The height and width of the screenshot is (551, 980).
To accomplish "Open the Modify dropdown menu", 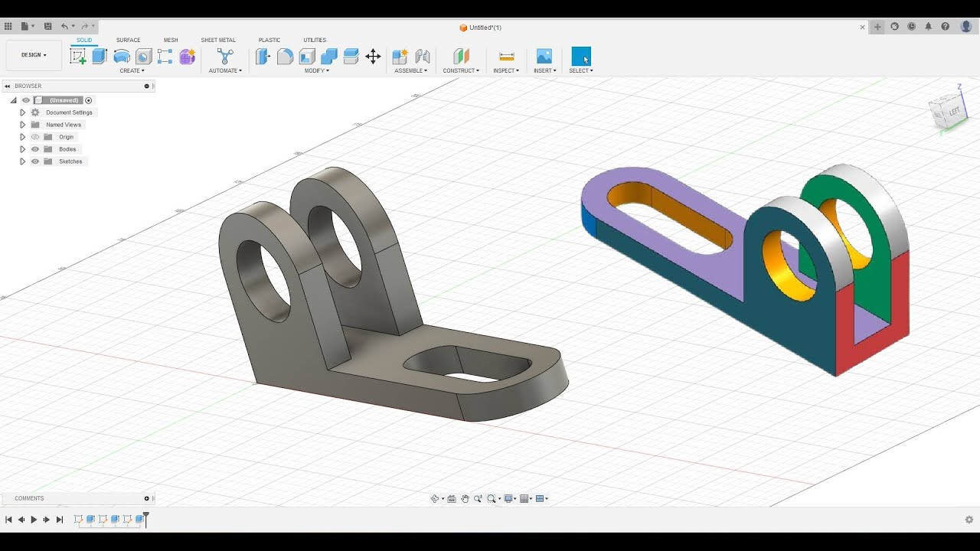I will point(317,70).
